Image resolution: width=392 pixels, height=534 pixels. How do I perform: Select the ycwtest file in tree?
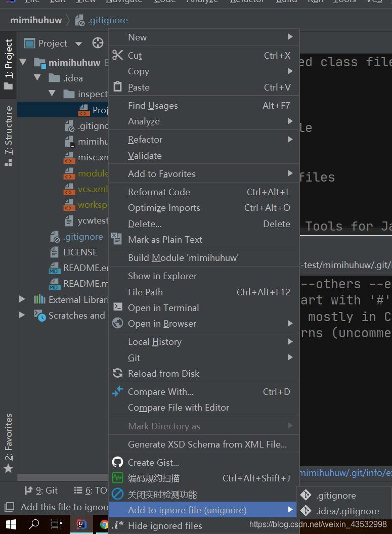point(93,220)
